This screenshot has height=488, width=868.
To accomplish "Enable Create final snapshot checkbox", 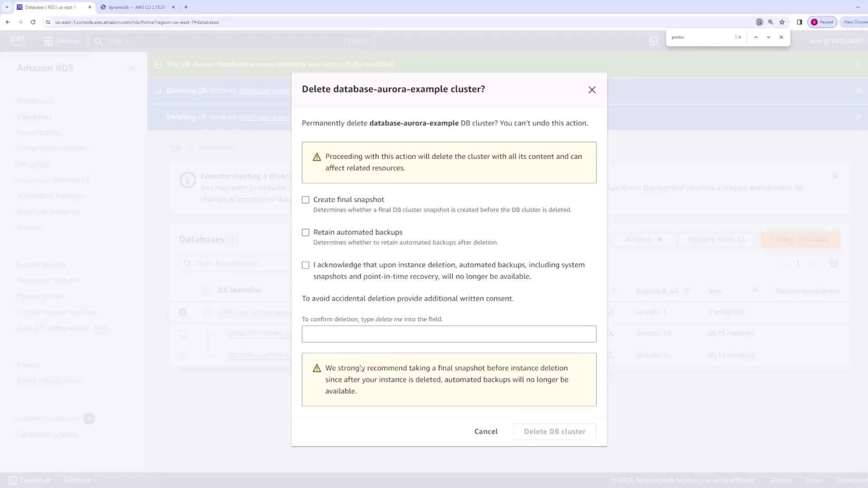I will 306,200.
